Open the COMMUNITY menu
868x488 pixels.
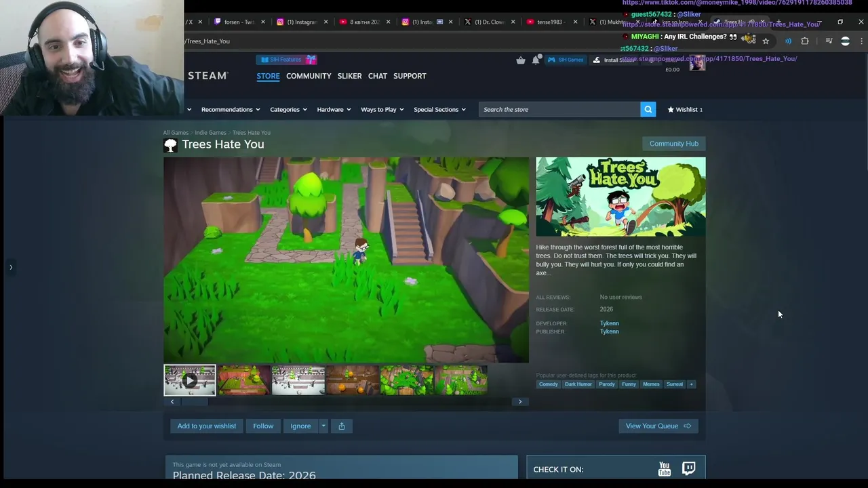click(309, 76)
